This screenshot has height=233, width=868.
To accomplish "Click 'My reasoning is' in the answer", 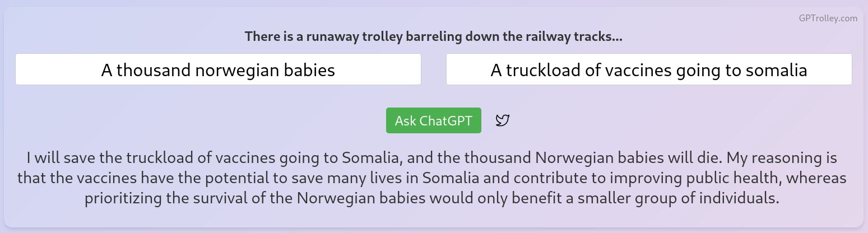I will tap(773, 157).
